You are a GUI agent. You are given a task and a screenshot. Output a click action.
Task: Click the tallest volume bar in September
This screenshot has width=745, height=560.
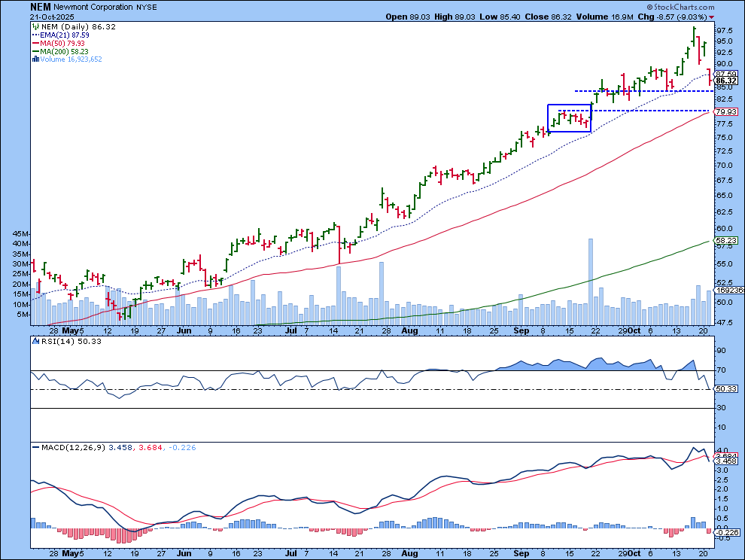591,271
